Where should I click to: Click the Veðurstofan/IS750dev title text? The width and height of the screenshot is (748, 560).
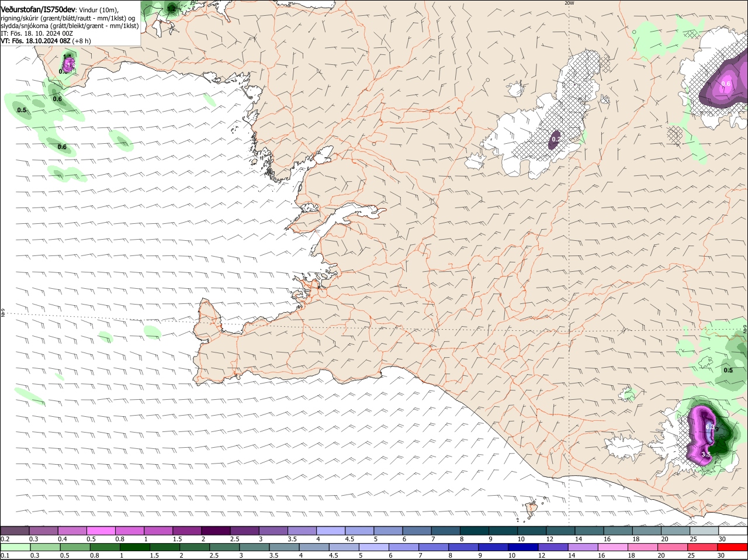pyautogui.click(x=38, y=10)
